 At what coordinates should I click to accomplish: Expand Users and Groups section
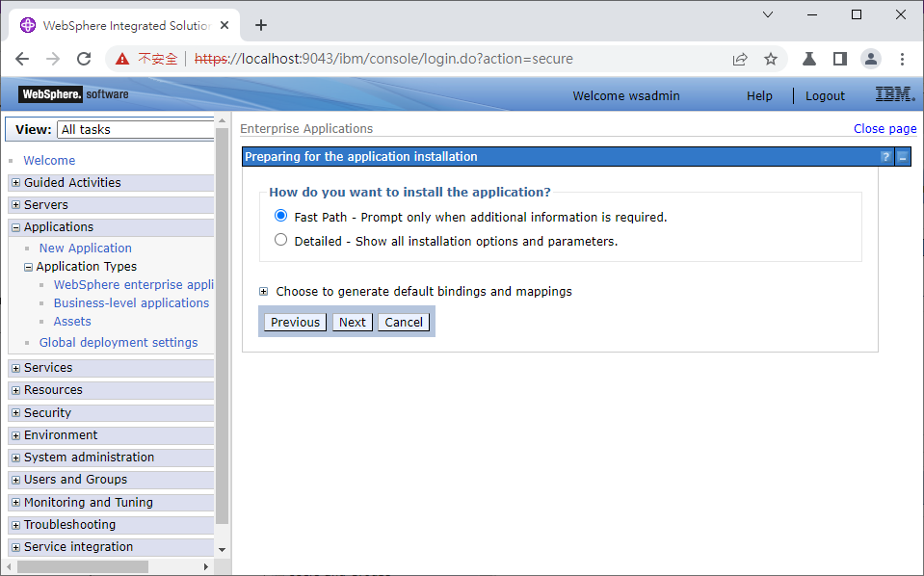point(16,481)
